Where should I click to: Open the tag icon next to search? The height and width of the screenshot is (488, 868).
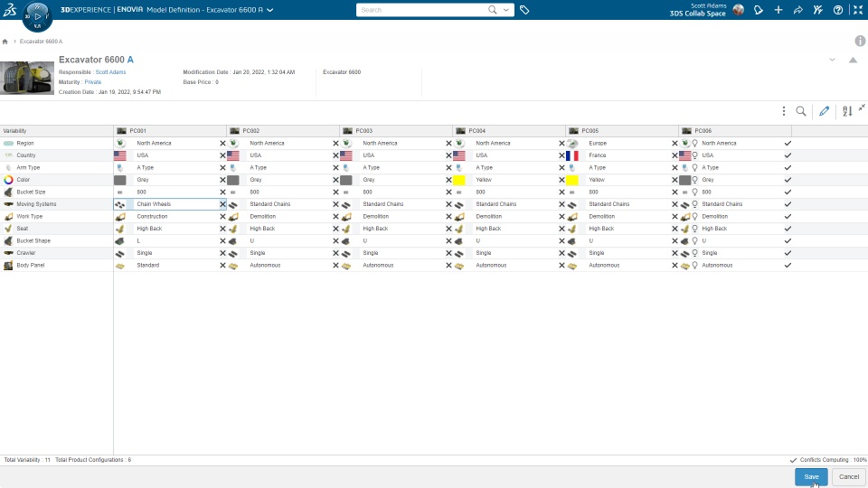point(524,10)
